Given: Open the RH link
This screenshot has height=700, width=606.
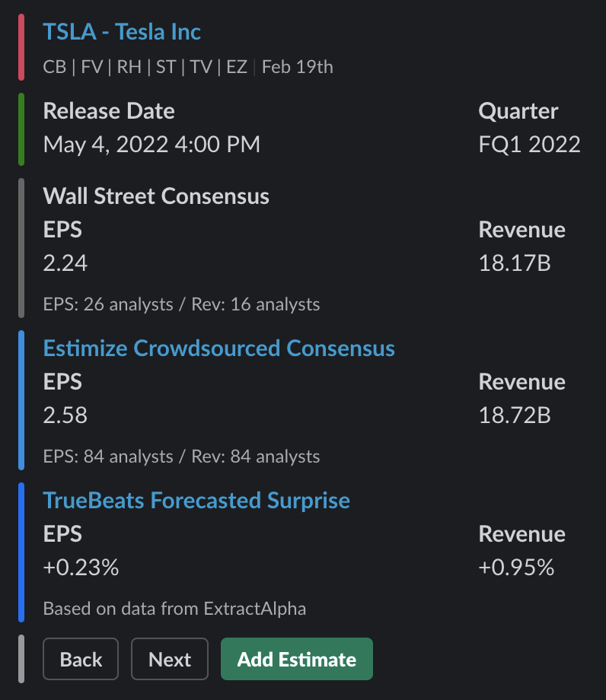Looking at the screenshot, I should [129, 67].
